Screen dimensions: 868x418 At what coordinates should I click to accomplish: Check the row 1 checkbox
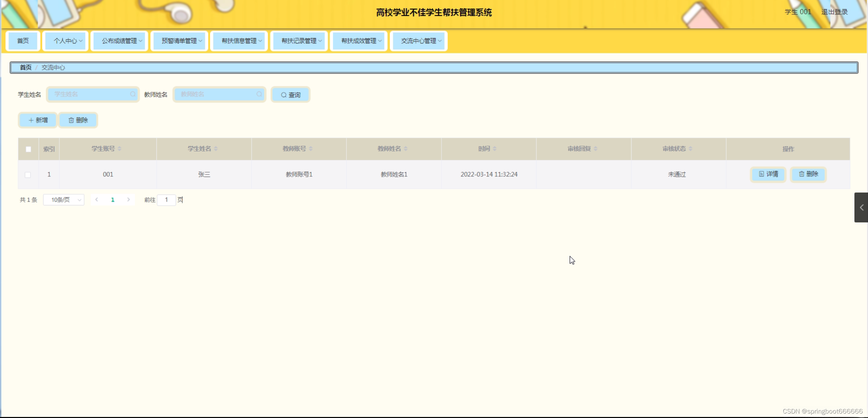click(x=28, y=175)
